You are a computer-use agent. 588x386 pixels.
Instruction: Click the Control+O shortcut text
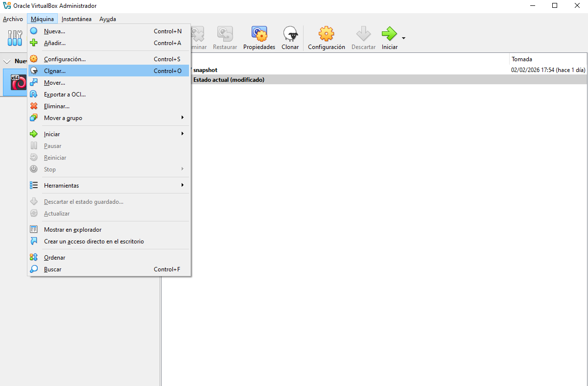pos(167,71)
